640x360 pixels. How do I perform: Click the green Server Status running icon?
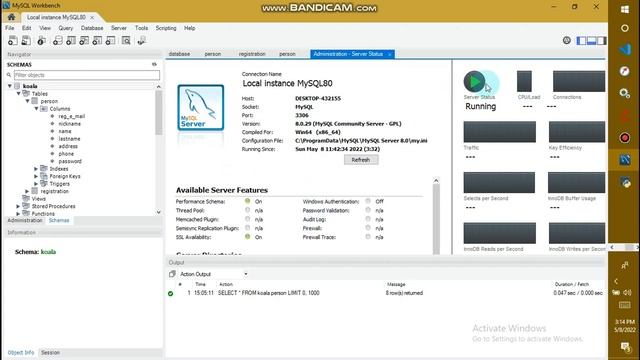474,82
